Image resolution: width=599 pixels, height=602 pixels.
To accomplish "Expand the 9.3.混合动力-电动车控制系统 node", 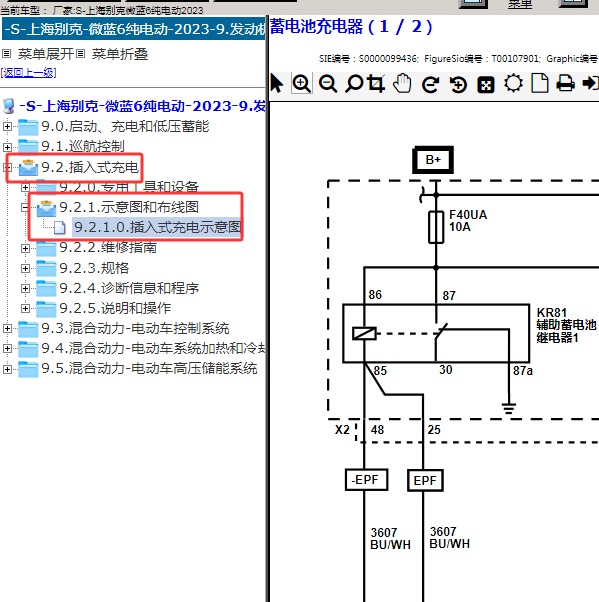I will tap(7, 328).
